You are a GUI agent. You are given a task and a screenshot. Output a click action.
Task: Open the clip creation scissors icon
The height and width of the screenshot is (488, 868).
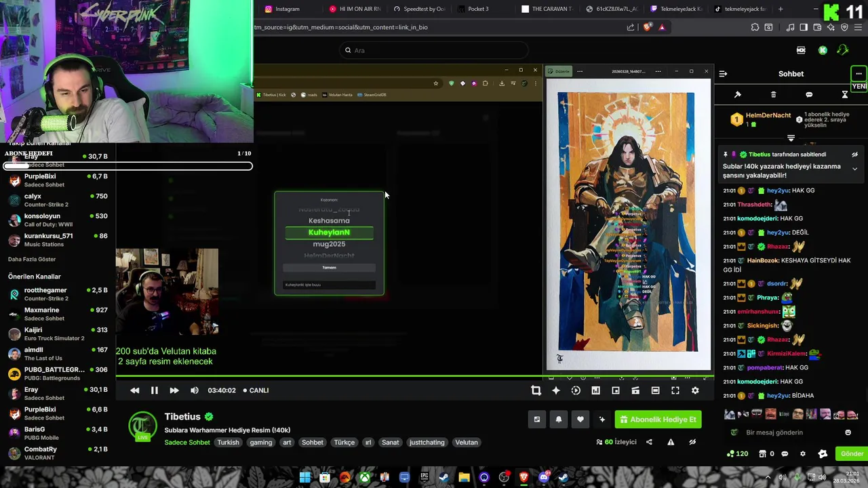point(536,390)
